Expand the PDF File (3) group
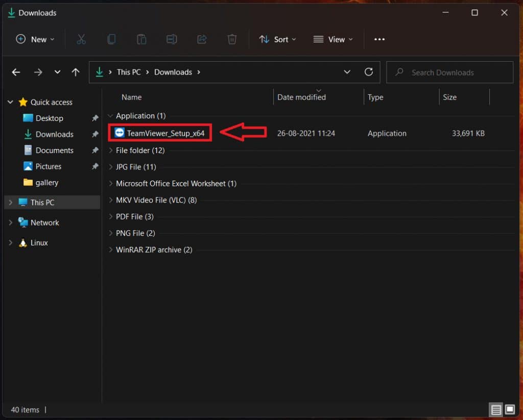This screenshot has width=523, height=420. (110, 217)
